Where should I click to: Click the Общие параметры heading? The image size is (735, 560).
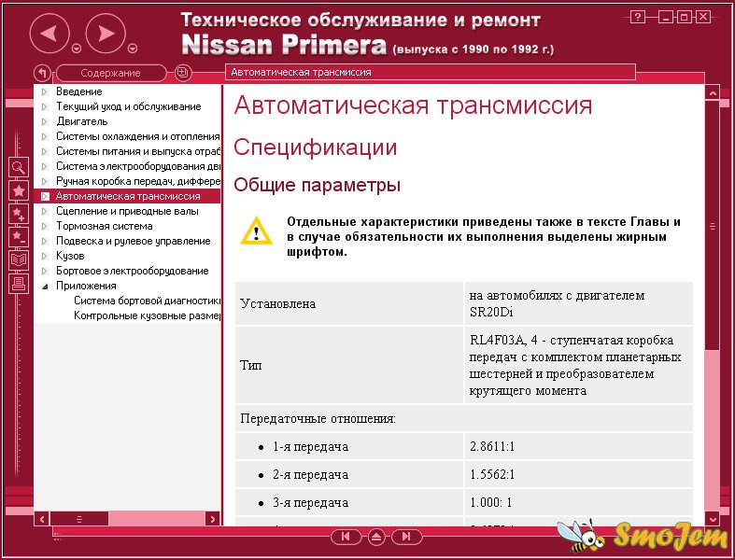[x=317, y=185]
